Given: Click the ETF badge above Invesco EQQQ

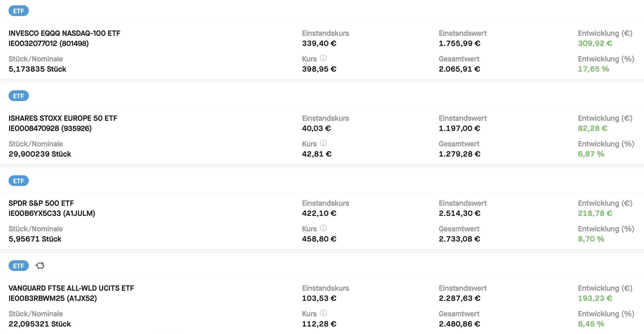Looking at the screenshot, I should coord(19,11).
